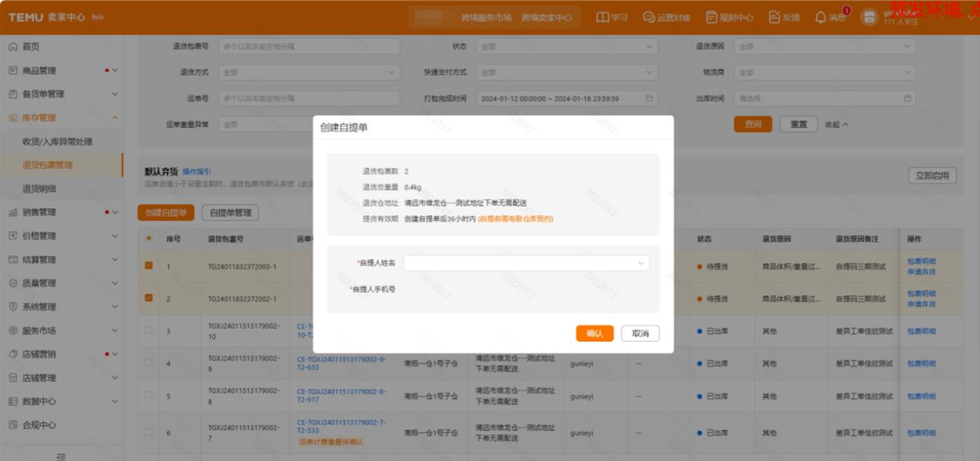
Task: Click the 首页 home icon in sidebar
Action: tap(13, 47)
